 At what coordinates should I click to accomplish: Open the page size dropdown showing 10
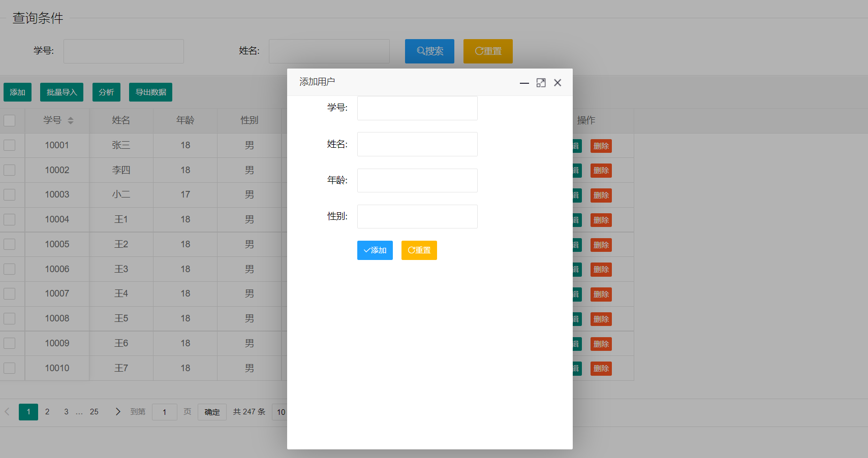[x=282, y=412]
